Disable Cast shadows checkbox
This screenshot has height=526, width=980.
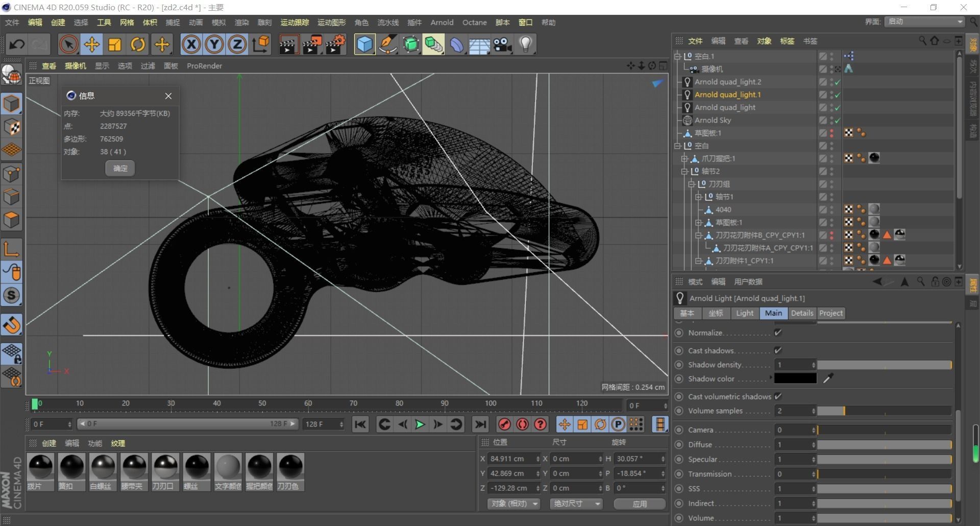click(x=778, y=351)
